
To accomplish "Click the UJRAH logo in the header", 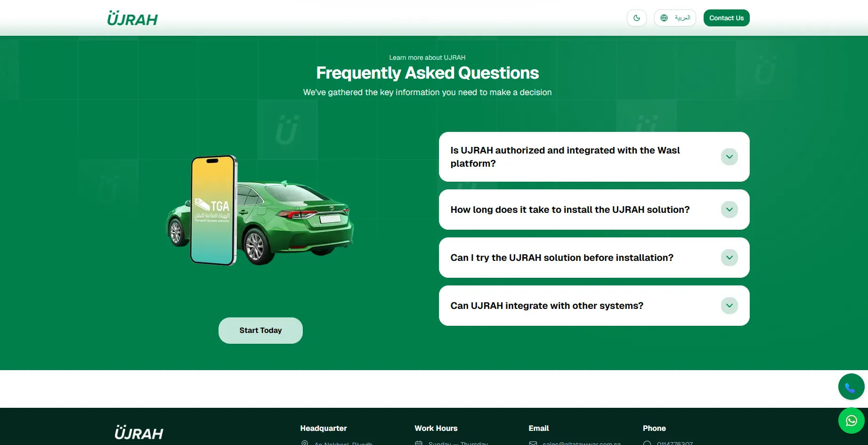I will [x=132, y=19].
